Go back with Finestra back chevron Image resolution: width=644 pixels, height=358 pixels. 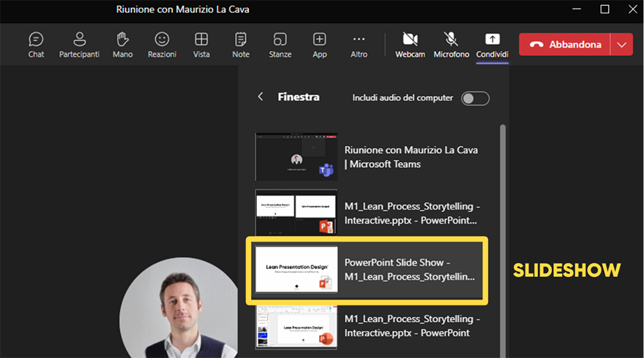[x=260, y=97]
